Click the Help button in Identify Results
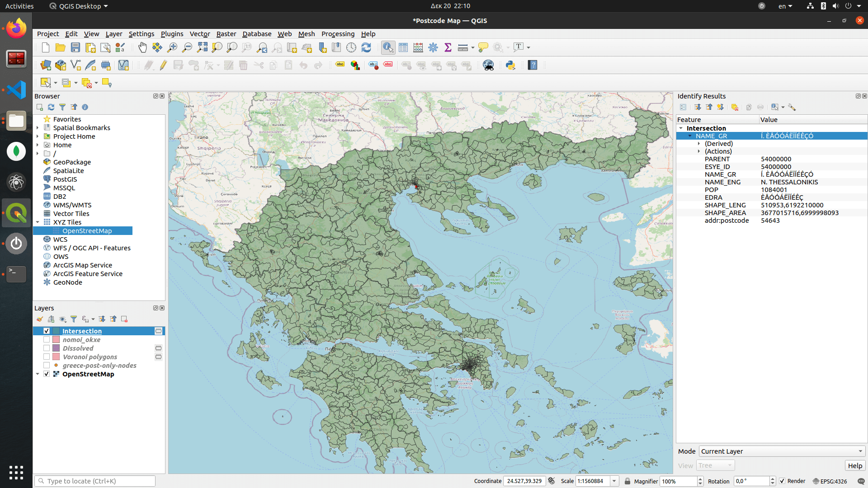868x488 pixels. (854, 466)
